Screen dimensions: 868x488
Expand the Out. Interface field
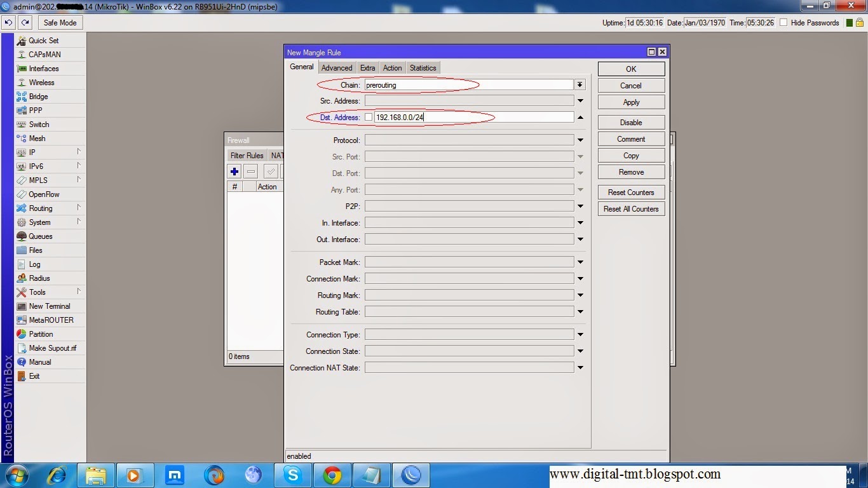click(x=580, y=240)
